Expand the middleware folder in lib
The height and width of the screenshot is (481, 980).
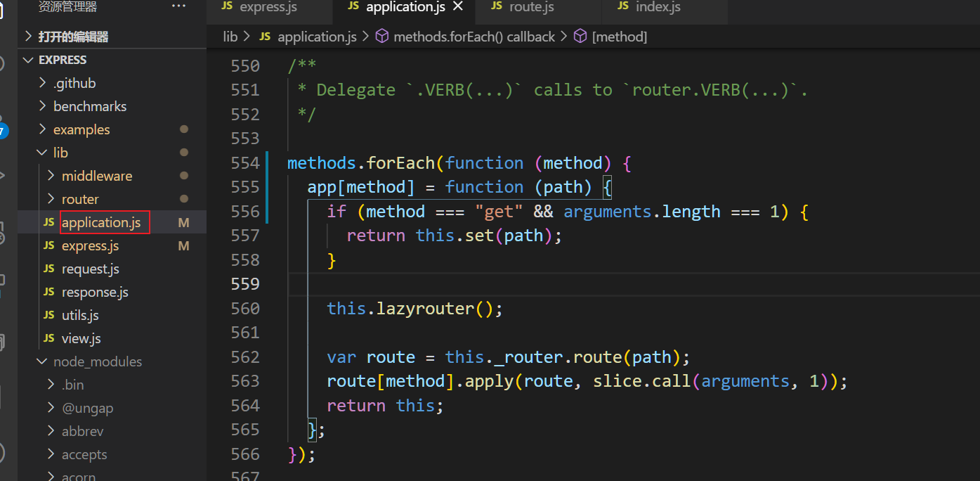click(96, 176)
